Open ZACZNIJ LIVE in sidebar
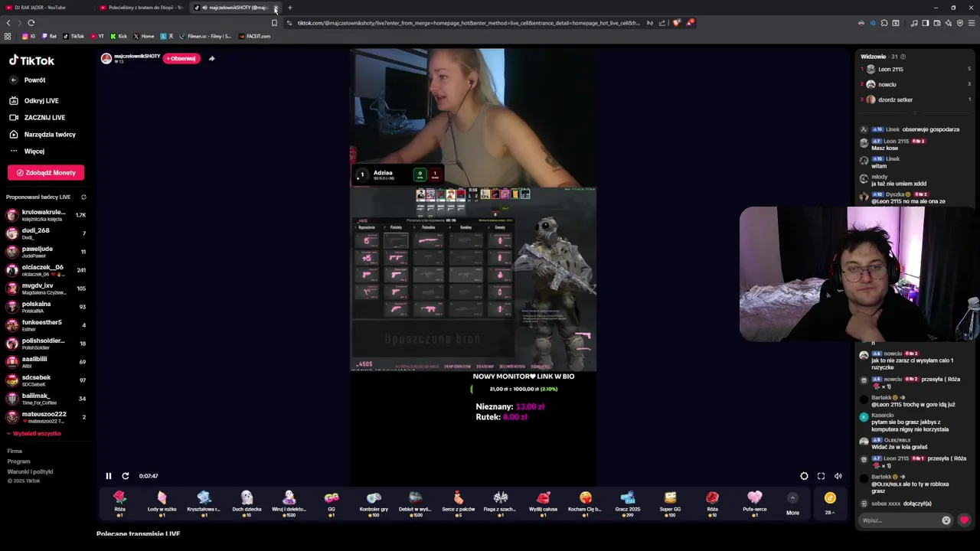980x551 pixels. click(x=38, y=117)
